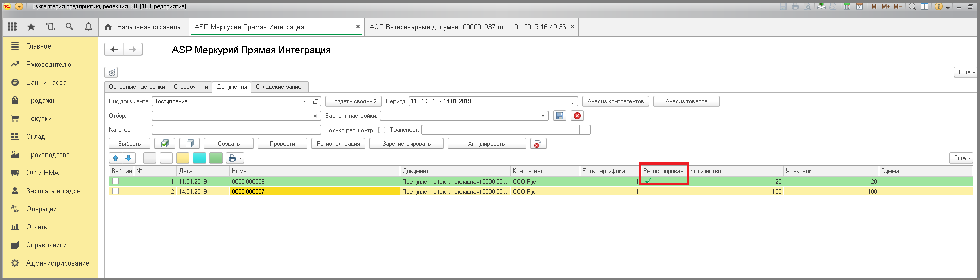
Task: Select the green color swatch
Action: (x=216, y=158)
